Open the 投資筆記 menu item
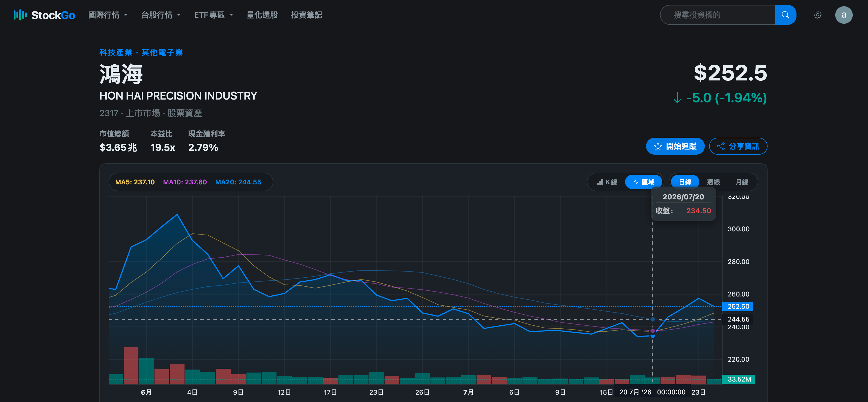Image resolution: width=868 pixels, height=402 pixels. (x=306, y=15)
